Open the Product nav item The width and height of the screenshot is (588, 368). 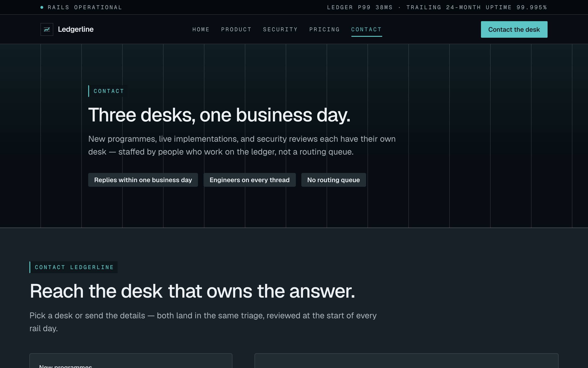tap(236, 29)
